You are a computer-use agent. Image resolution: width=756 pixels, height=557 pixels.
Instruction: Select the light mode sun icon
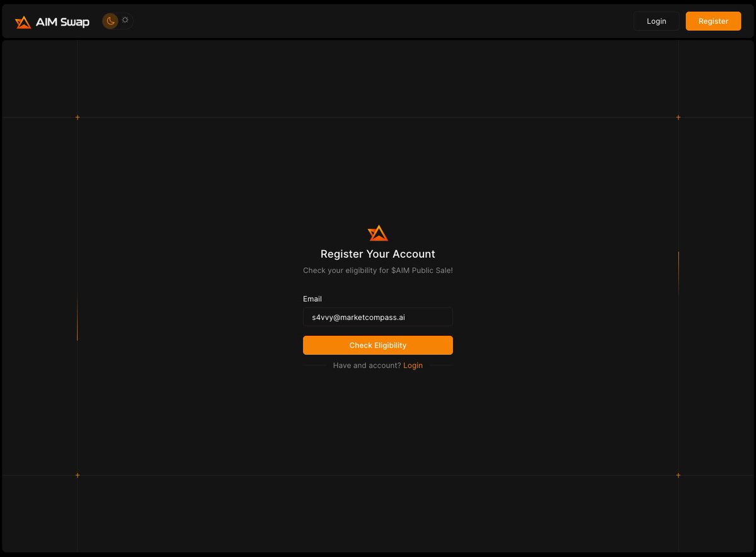pyautogui.click(x=125, y=20)
